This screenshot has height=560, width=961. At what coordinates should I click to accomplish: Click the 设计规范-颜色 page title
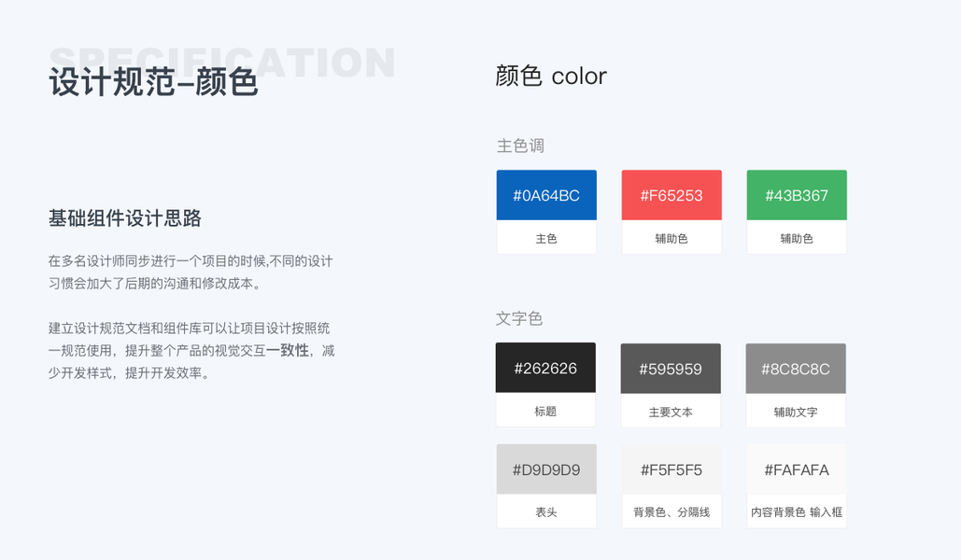tap(153, 82)
